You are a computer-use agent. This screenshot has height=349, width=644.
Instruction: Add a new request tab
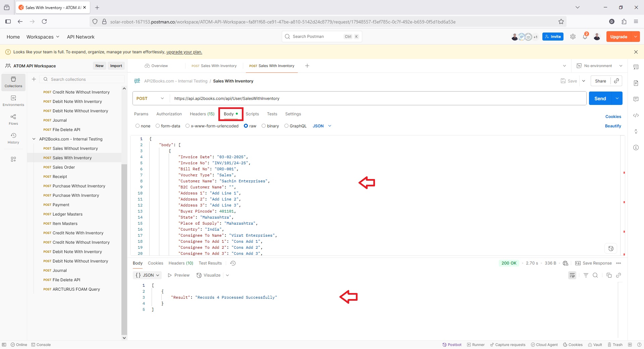click(307, 66)
